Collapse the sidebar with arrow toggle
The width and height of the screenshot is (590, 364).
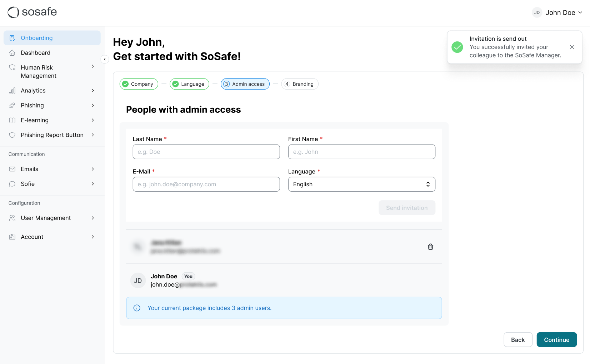(x=105, y=59)
